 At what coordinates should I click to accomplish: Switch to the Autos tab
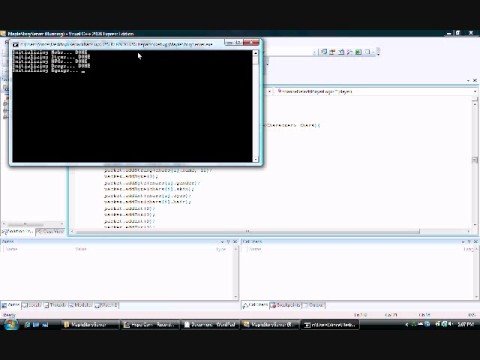[x=11, y=305]
